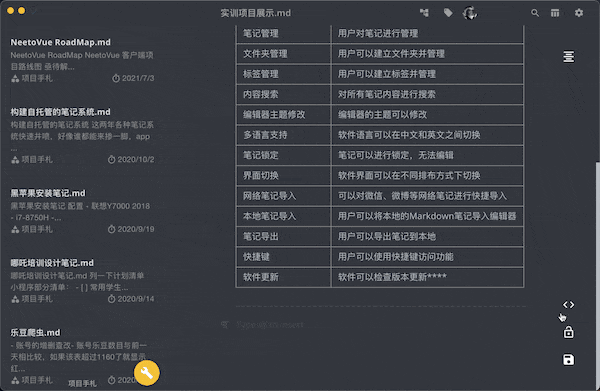Click 项目手札 label under NeetoVue RoadMap
600x391 pixels.
37,78
